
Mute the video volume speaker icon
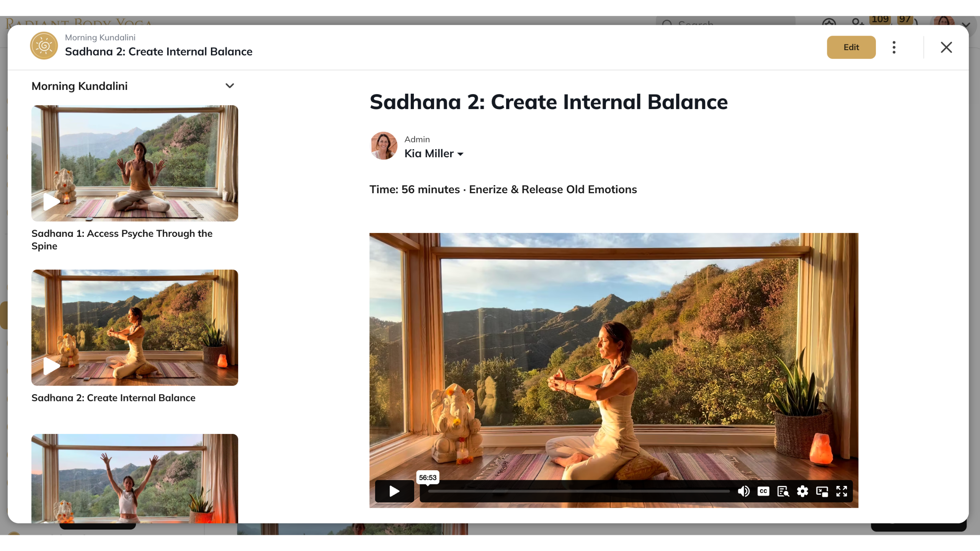[743, 491]
